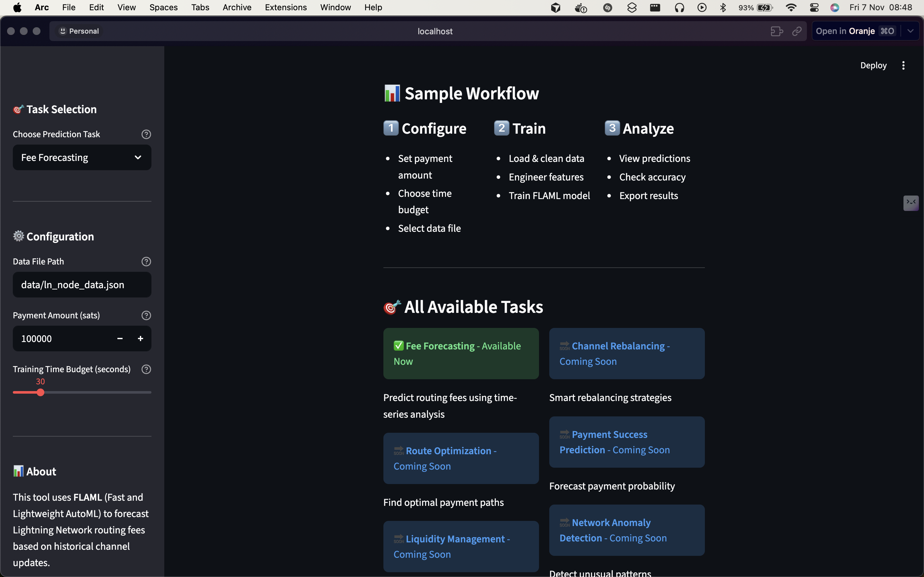Open the Archive menu

[237, 8]
